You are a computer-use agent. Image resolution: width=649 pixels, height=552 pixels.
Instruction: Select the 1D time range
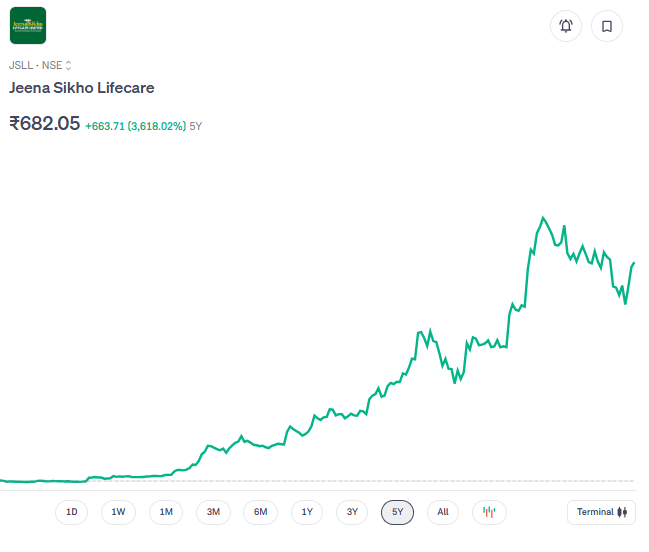[x=72, y=512]
